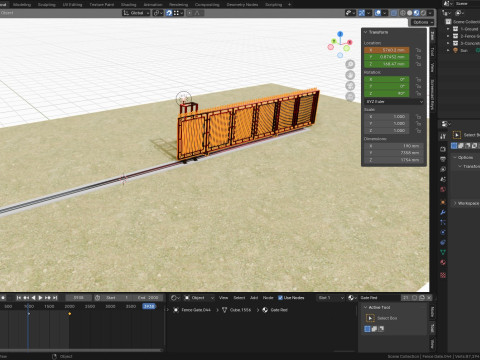The height and width of the screenshot is (360, 480).
Task: Open the Material properties tab icon
Action: tap(443, 262)
